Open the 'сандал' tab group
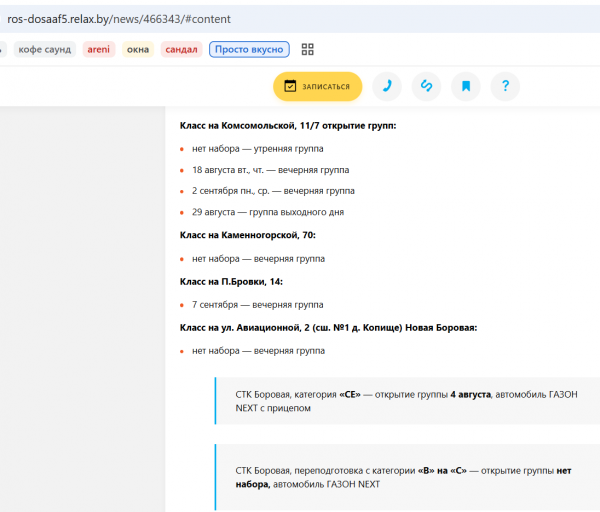This screenshot has width=600, height=512. click(181, 49)
